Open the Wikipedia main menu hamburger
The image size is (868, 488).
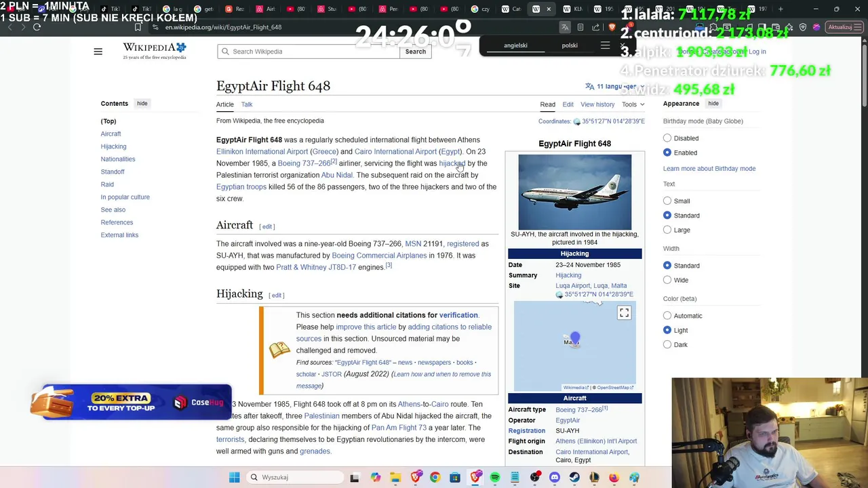98,52
